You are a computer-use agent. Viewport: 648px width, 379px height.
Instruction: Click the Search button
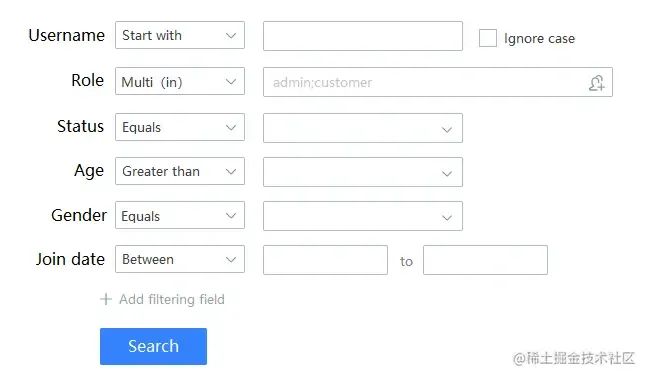tap(153, 346)
